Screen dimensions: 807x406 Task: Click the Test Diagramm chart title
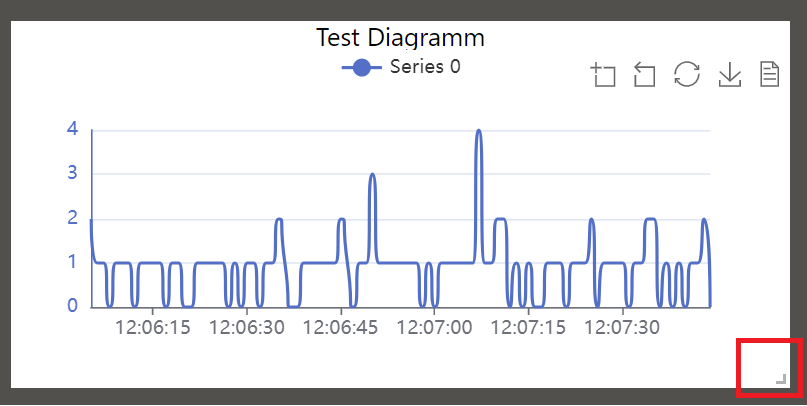400,38
